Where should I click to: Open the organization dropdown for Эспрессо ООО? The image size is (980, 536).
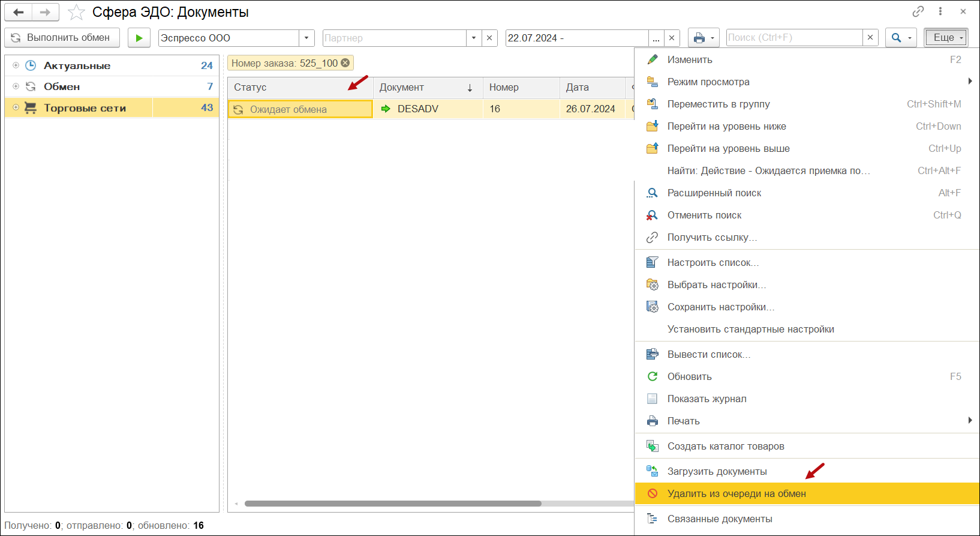coord(306,38)
